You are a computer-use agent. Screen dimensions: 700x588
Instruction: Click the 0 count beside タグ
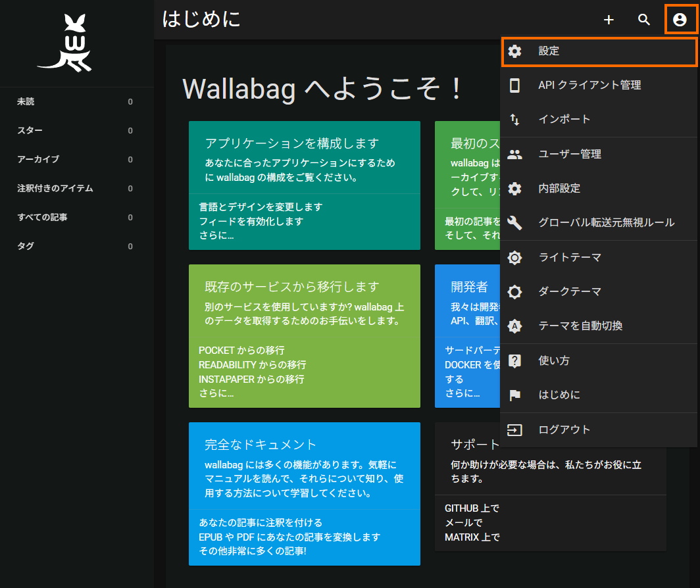coord(130,247)
